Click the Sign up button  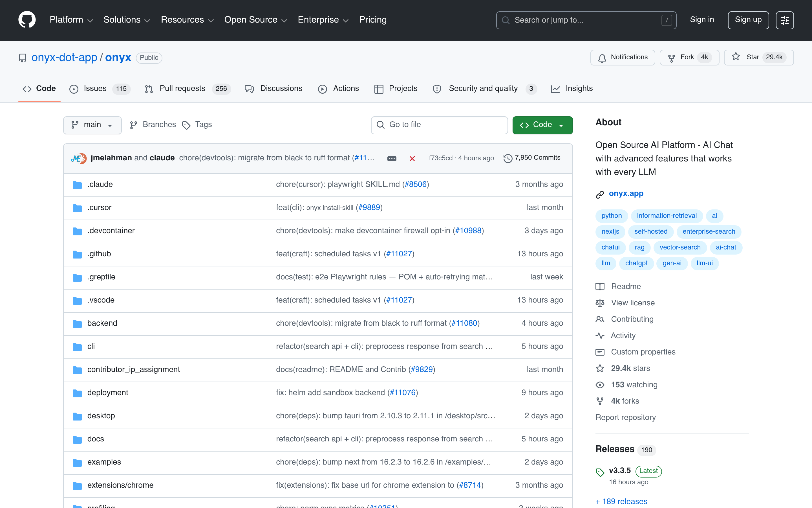748,20
